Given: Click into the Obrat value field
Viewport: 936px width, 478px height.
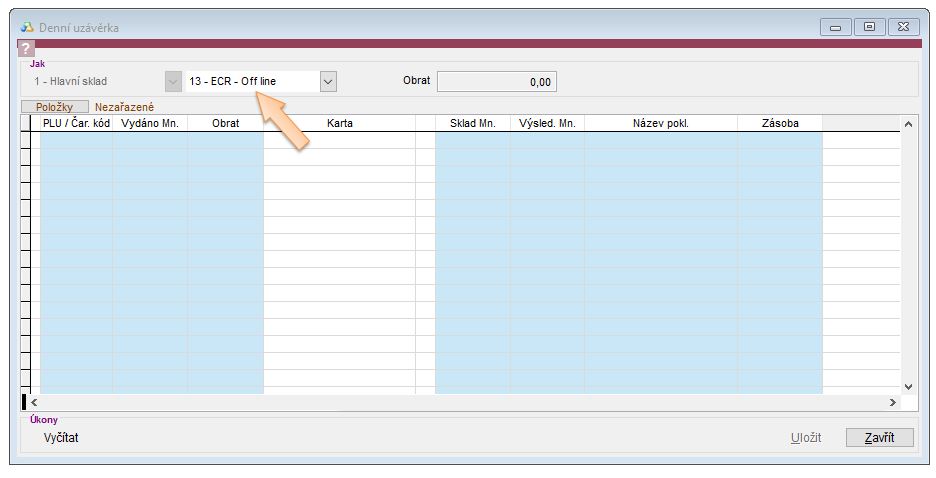Looking at the screenshot, I should point(497,82).
